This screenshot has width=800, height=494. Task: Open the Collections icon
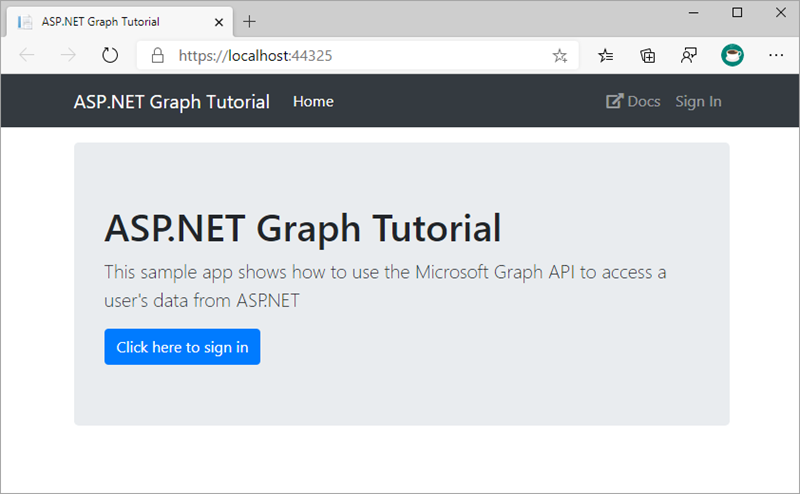pos(647,55)
